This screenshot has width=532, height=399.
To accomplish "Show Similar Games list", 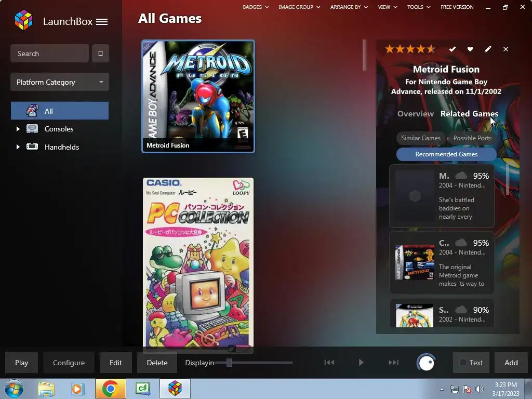I will tap(421, 138).
